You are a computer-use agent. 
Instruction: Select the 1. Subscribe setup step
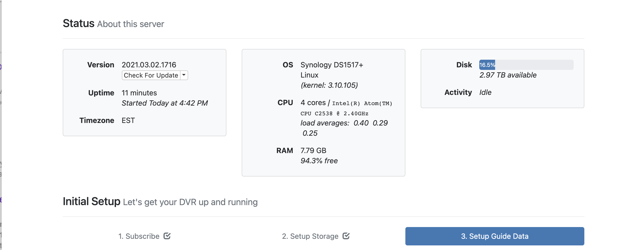point(139,236)
